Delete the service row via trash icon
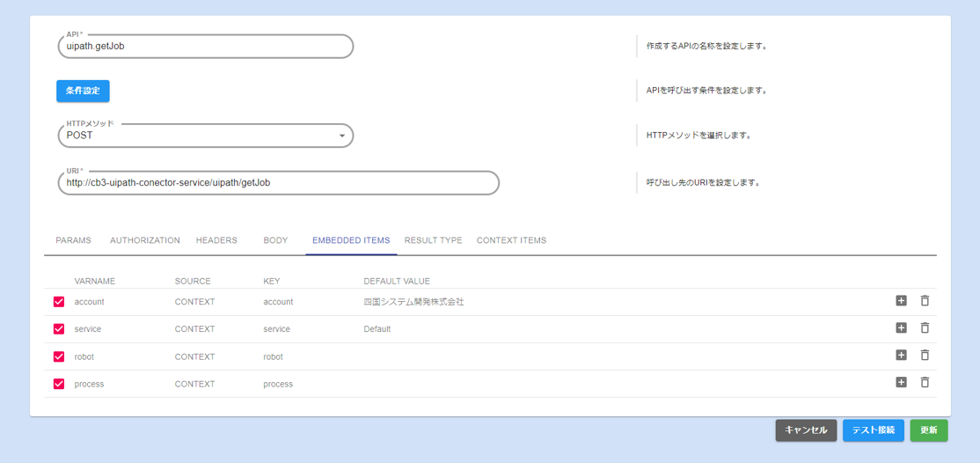Screen dimensions: 980x463 tap(925, 328)
